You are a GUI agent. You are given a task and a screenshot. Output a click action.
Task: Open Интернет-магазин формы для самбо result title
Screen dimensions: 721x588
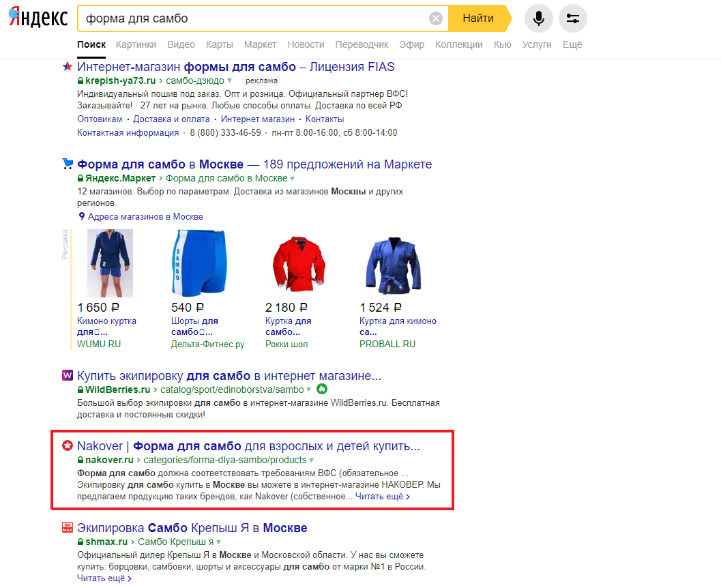click(236, 67)
